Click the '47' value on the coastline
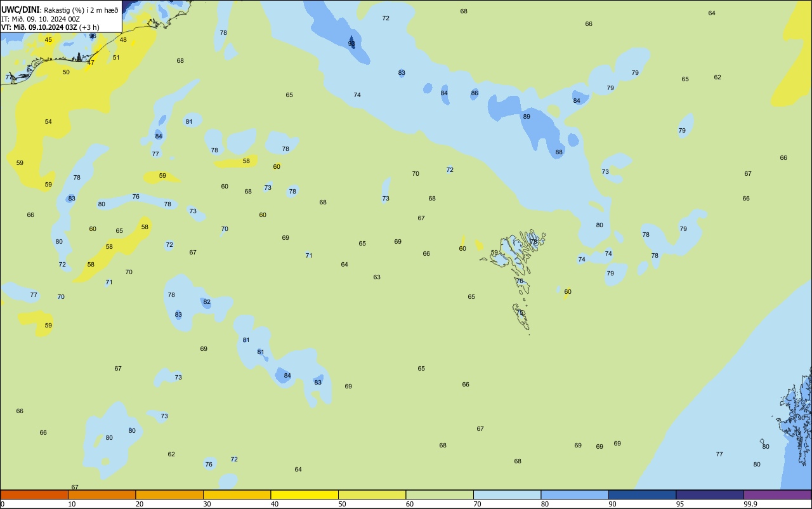Image resolution: width=812 pixels, height=509 pixels. pyautogui.click(x=91, y=63)
